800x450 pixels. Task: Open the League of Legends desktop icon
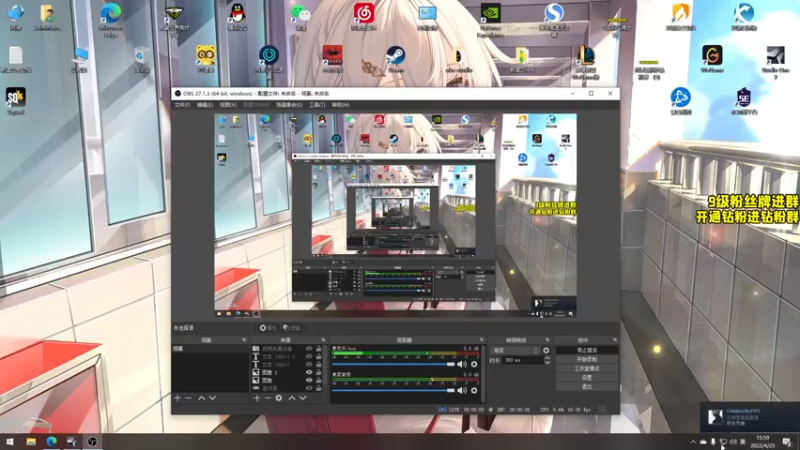[x=585, y=62]
